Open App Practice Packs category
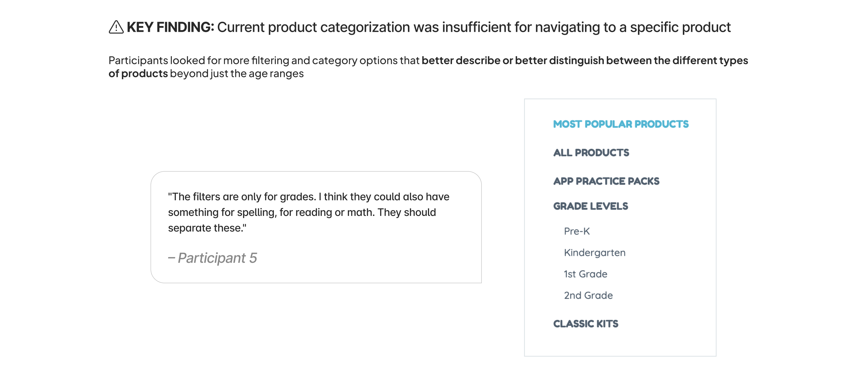The image size is (868, 376). (606, 181)
